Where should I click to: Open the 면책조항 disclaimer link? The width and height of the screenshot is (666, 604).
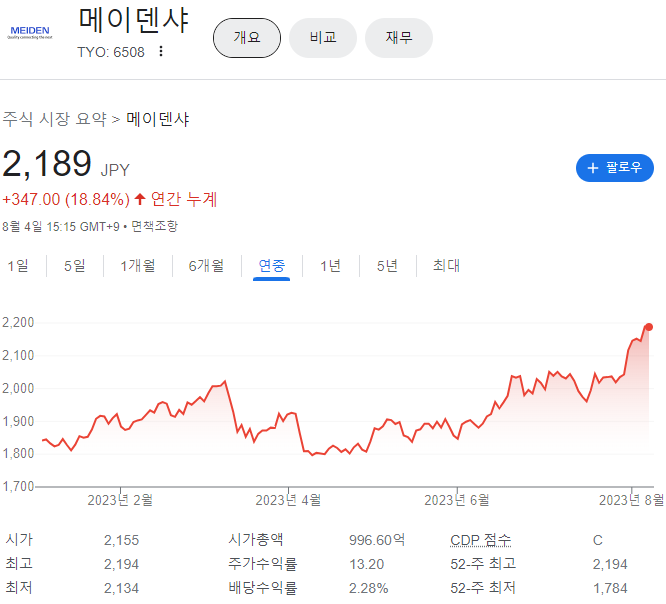(x=154, y=226)
